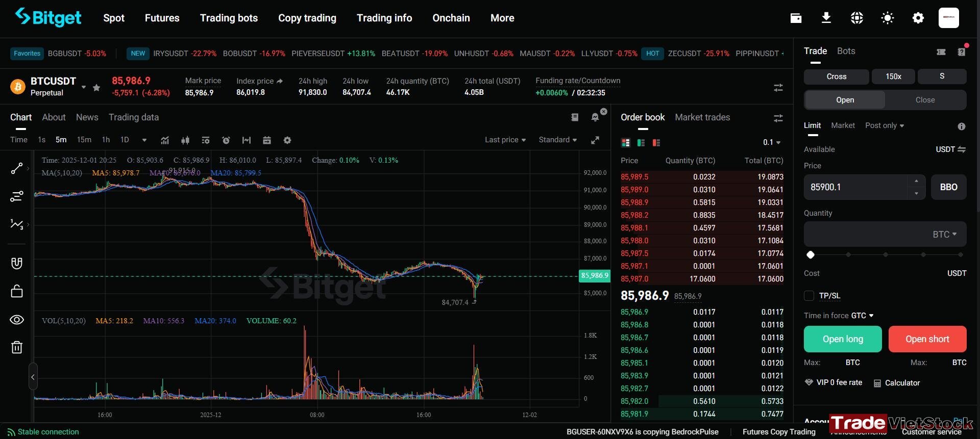Viewport: 980px width, 439px height.
Task: Open order book 0.1 precision dropdown
Action: [772, 142]
